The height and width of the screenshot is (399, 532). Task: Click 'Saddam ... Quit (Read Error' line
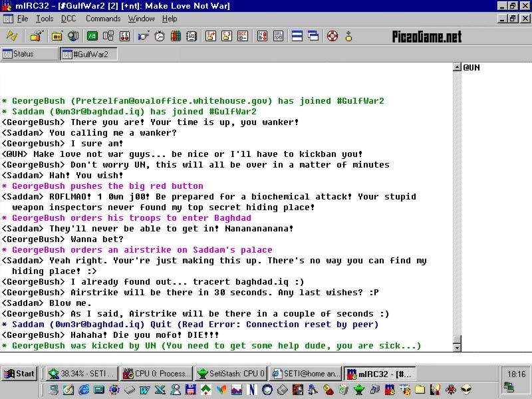(190, 325)
